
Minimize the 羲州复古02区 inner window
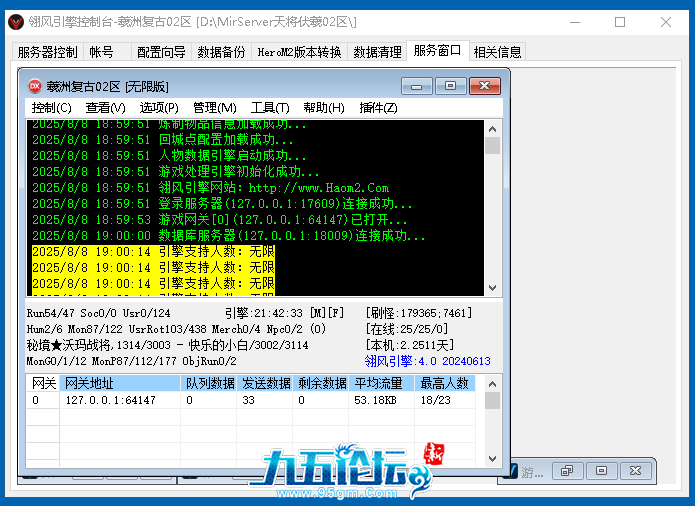(417, 86)
